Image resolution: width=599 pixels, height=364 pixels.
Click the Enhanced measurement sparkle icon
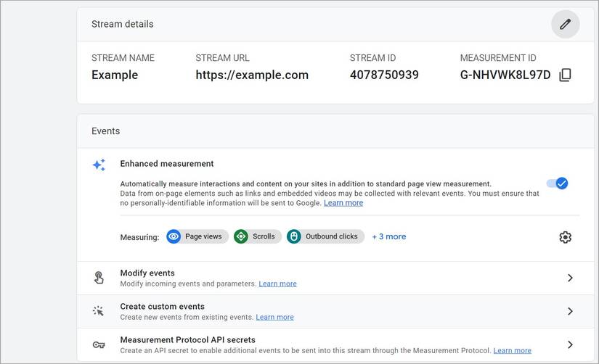coord(99,165)
